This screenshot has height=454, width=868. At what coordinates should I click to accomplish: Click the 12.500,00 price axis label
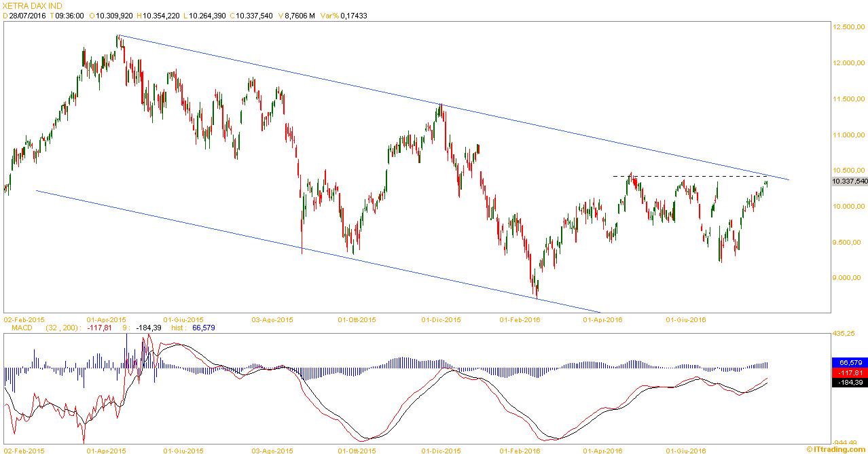849,27
